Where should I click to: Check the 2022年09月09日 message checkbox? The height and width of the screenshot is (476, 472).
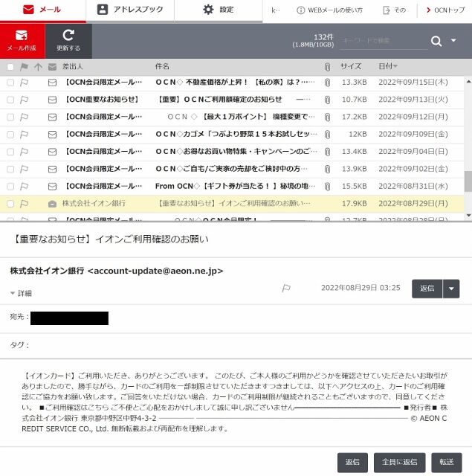[x=10, y=135]
